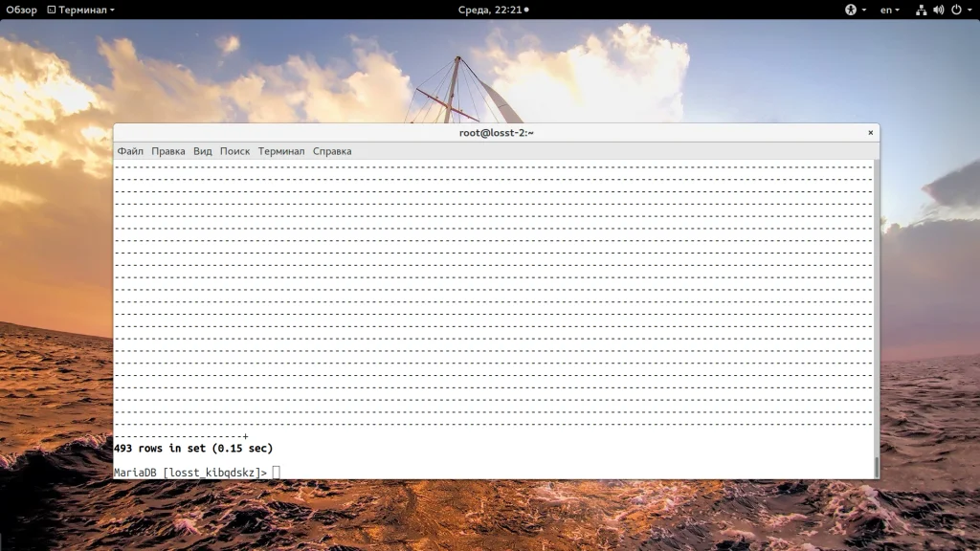This screenshot has width=980, height=551.
Task: Click the terminal app icon beside Терминал
Action: point(52,10)
